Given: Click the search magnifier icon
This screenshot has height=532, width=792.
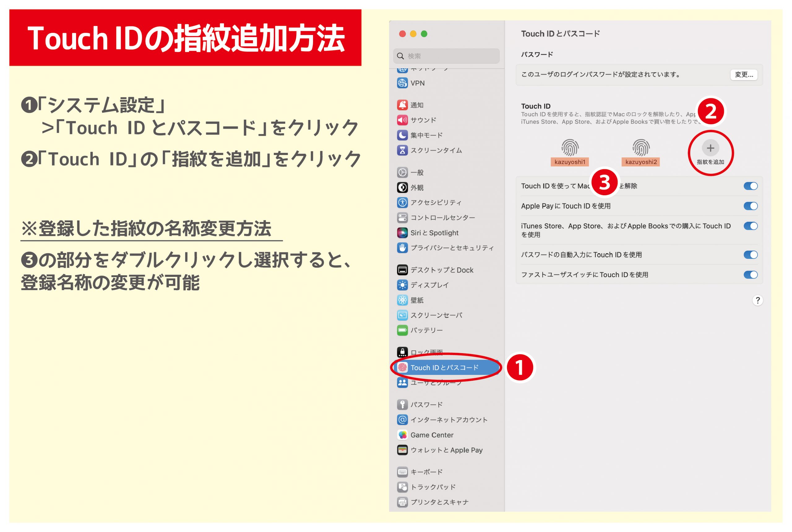Looking at the screenshot, I should pos(400,56).
